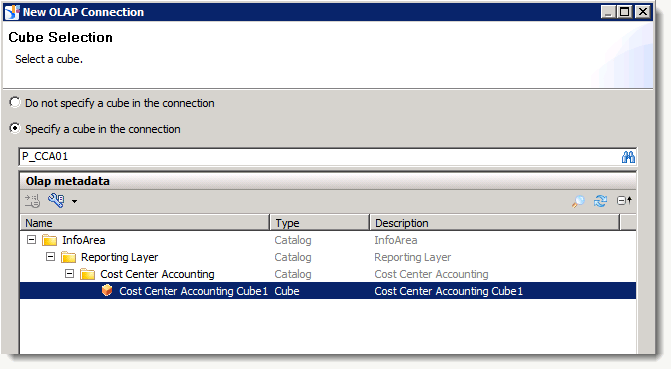Click the orange cube icon
The image size is (671, 369).
point(107,291)
